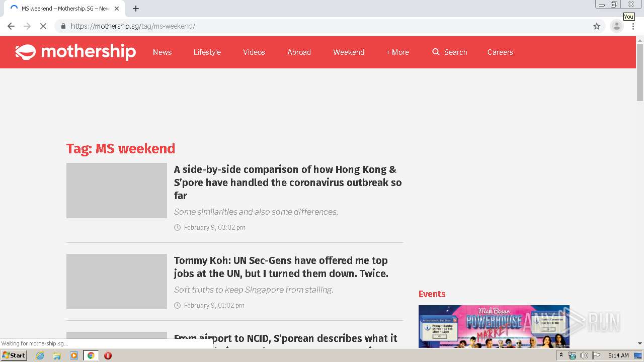The width and height of the screenshot is (644, 362).
Task: Bookmark this page with the star
Action: (597, 26)
